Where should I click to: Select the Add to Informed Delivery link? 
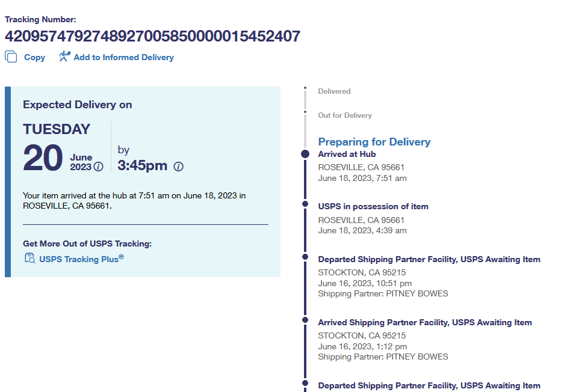point(123,57)
